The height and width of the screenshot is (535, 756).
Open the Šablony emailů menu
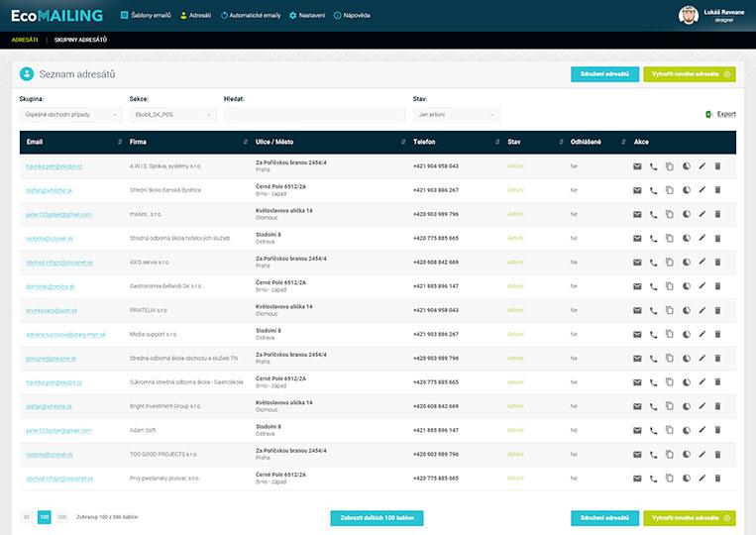146,16
